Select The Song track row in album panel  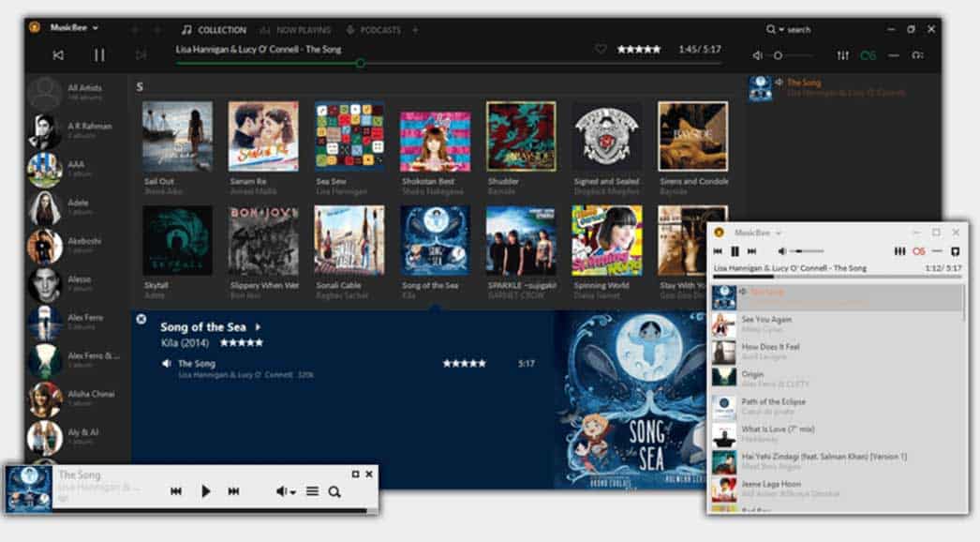350,369
